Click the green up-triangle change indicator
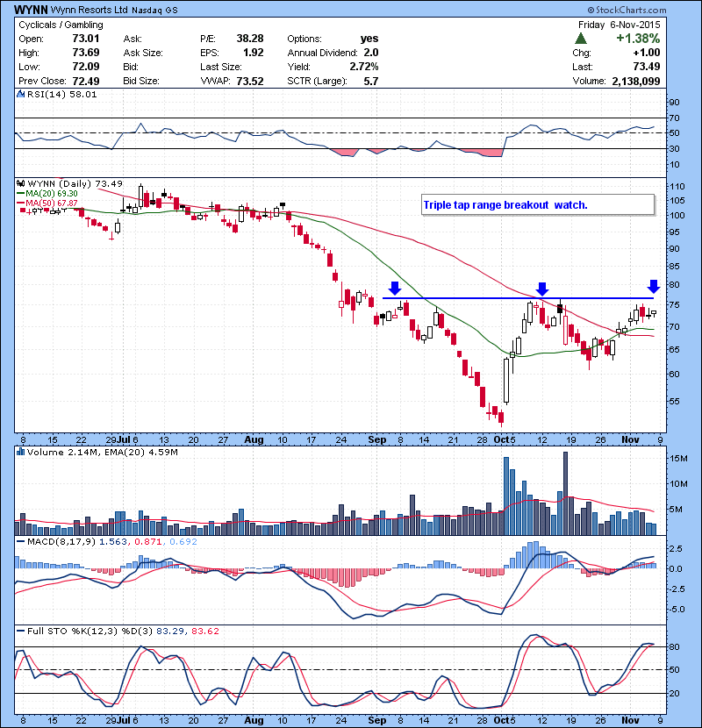 [x=581, y=39]
